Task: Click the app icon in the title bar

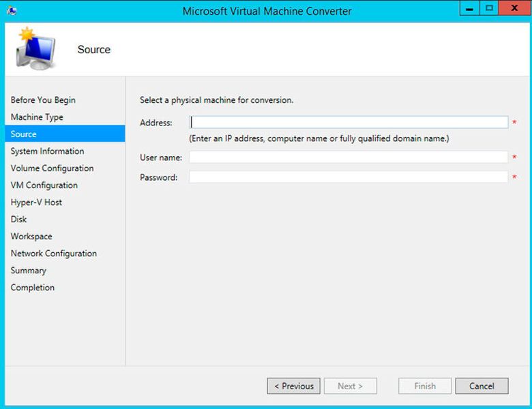Action: [x=12, y=11]
